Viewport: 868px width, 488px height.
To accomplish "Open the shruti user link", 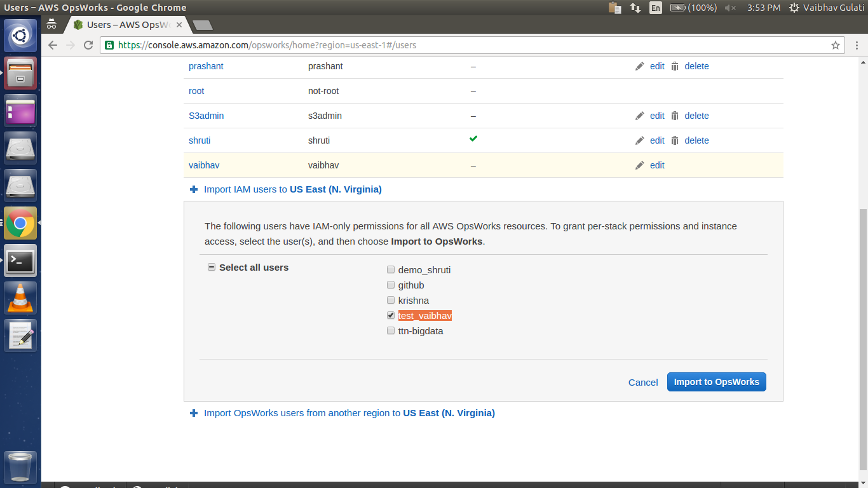I will pos(200,140).
